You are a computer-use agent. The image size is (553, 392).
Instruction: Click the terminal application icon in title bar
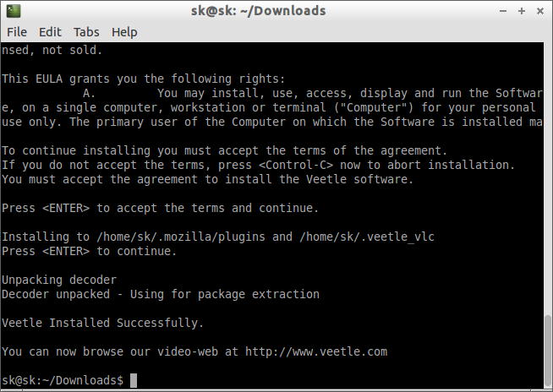tap(14, 11)
